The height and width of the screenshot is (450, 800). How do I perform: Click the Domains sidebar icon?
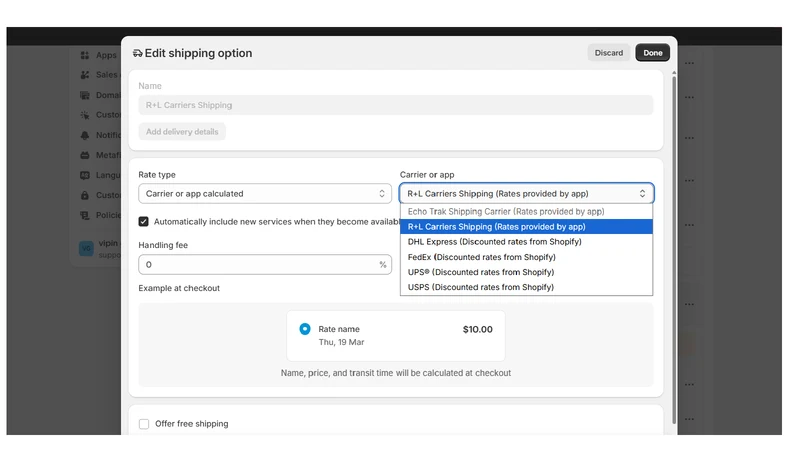pos(85,95)
